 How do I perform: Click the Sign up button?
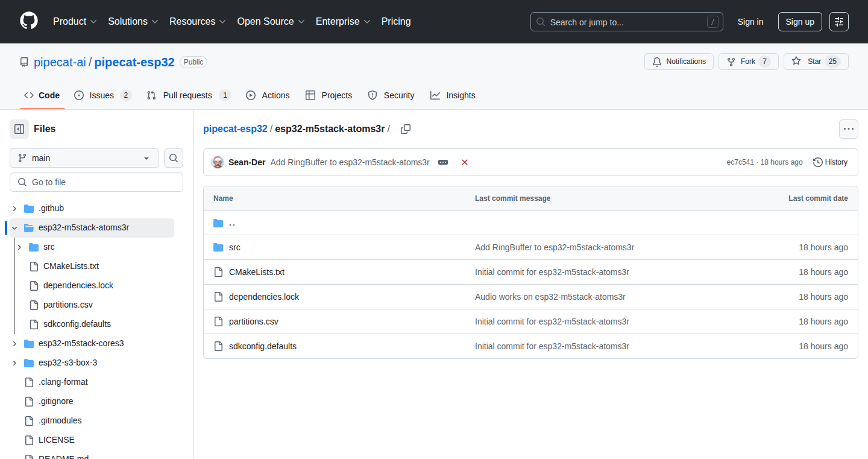point(800,22)
